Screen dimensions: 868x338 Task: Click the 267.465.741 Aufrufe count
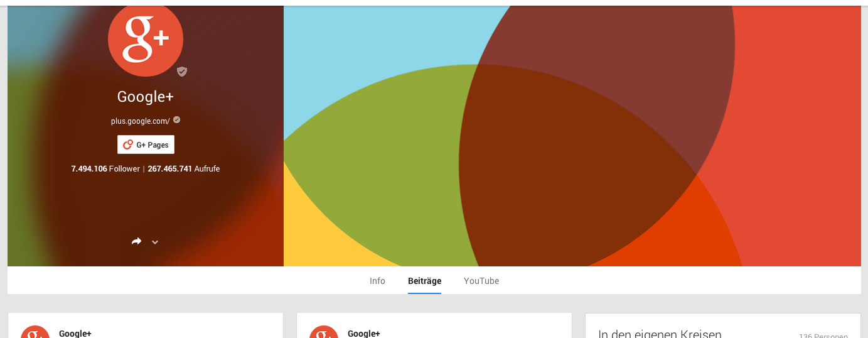click(184, 169)
